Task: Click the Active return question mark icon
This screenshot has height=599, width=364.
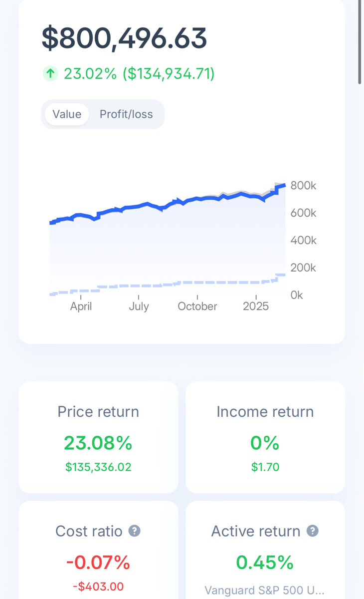Action: pyautogui.click(x=312, y=531)
